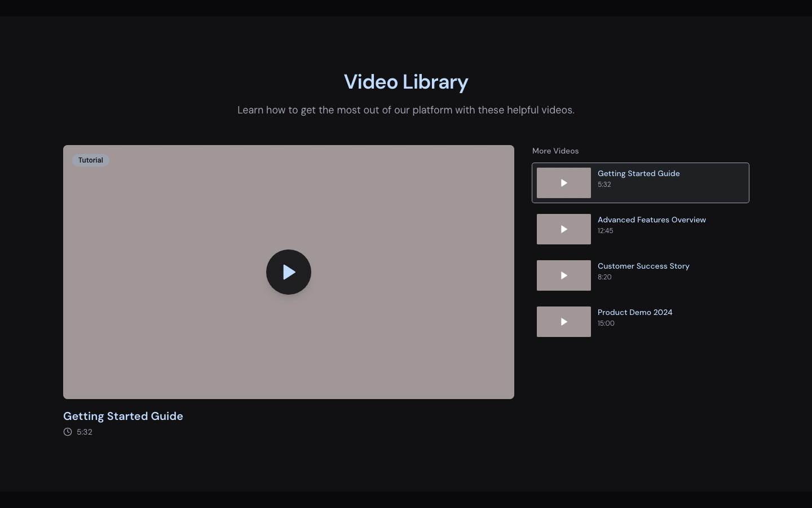Click the Getting Started Guide title below the player
Image resolution: width=812 pixels, height=508 pixels.
tap(123, 416)
